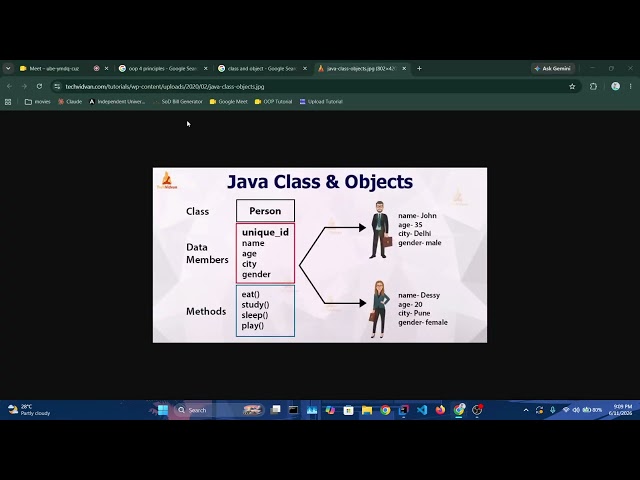Open the Google Meet bookmark
The image size is (640, 480).
tap(229, 102)
